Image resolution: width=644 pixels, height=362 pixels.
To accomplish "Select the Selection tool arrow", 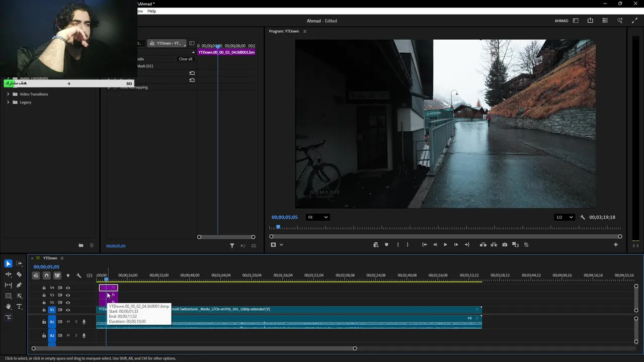I will (x=8, y=263).
